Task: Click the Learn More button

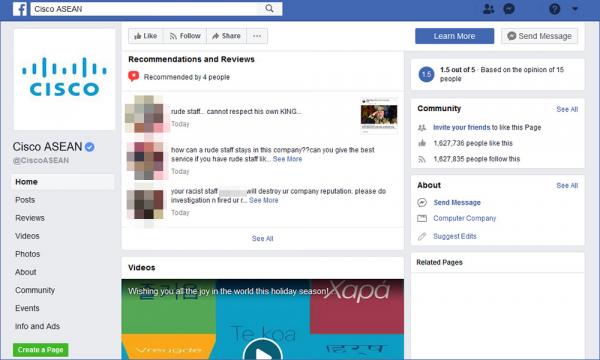Action: pos(454,36)
